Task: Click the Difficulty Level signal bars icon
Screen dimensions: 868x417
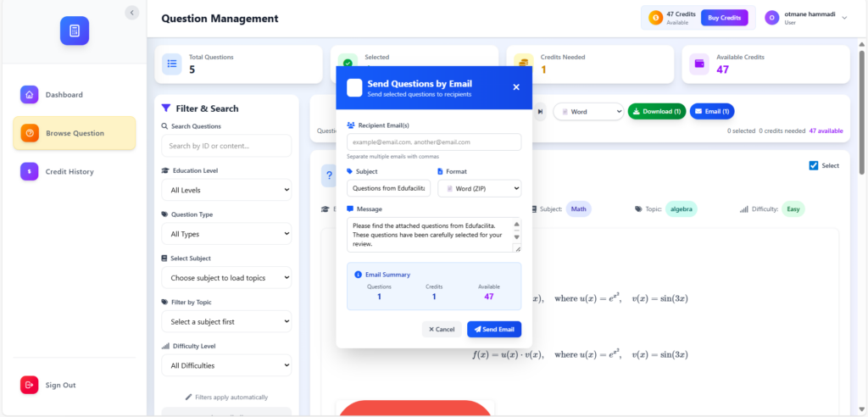Action: [x=165, y=346]
